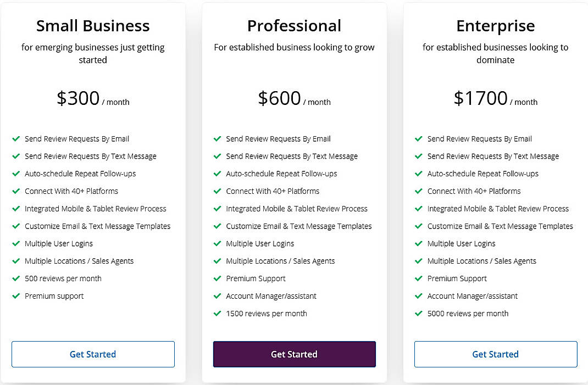Click the $1700 / month price

(495, 99)
